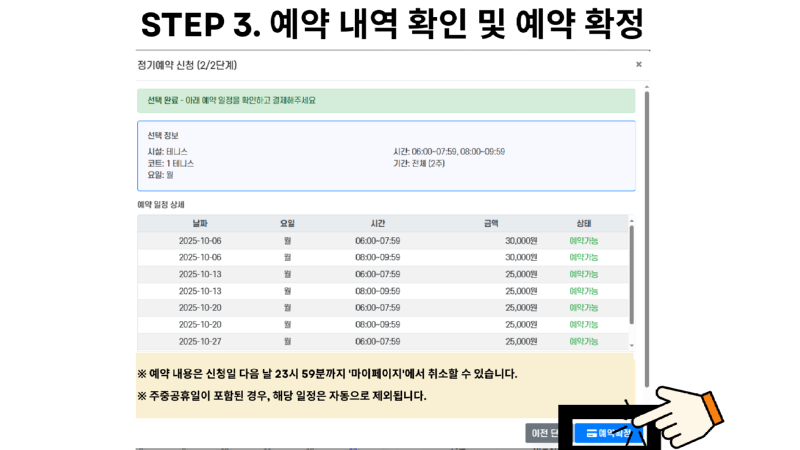Select the first 2025-10-06 06:00~07:59 row date
Viewport: 800px width, 450px height.
[200, 240]
